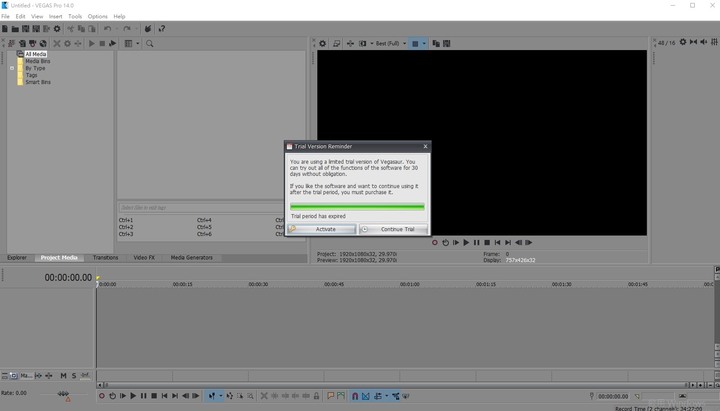Screen dimensions: 720x411
Task: Switch to the Transitions tab
Action: 105,258
